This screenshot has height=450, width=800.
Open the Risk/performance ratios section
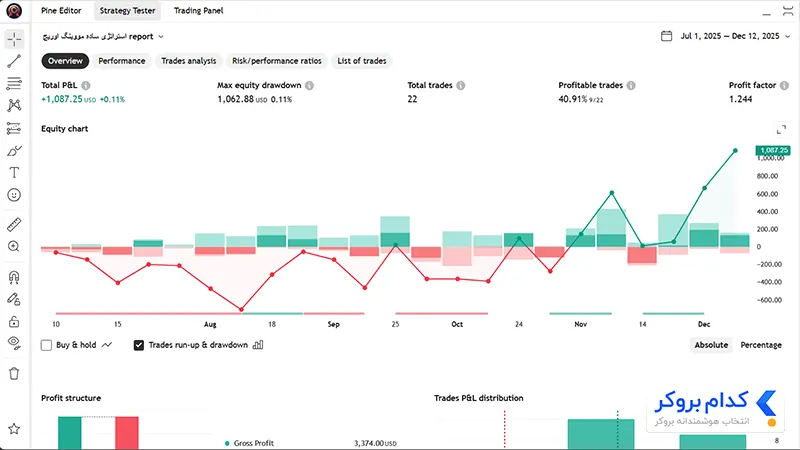point(277,61)
